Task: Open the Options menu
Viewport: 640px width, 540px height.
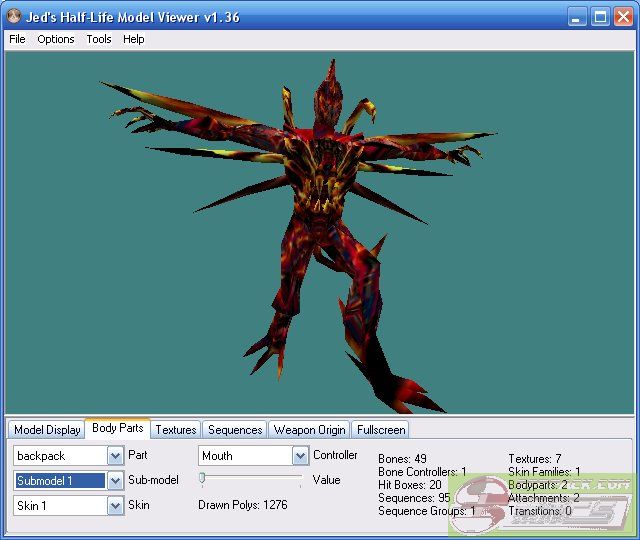Action: click(56, 39)
